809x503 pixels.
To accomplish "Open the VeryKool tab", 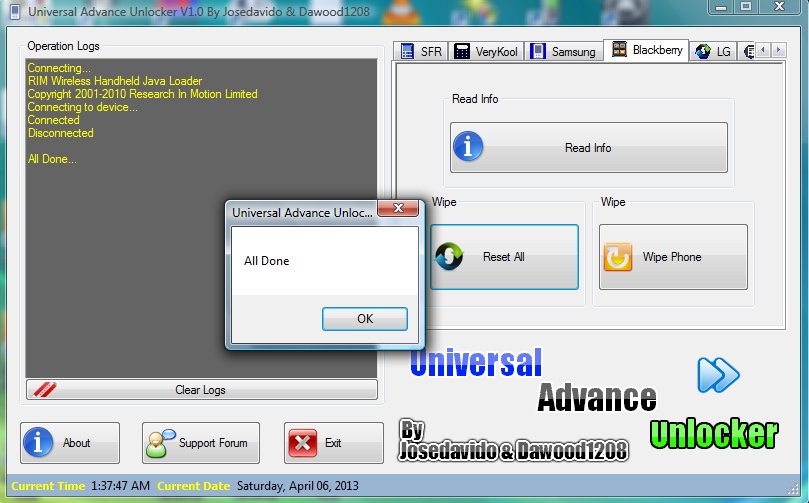I will 486,51.
